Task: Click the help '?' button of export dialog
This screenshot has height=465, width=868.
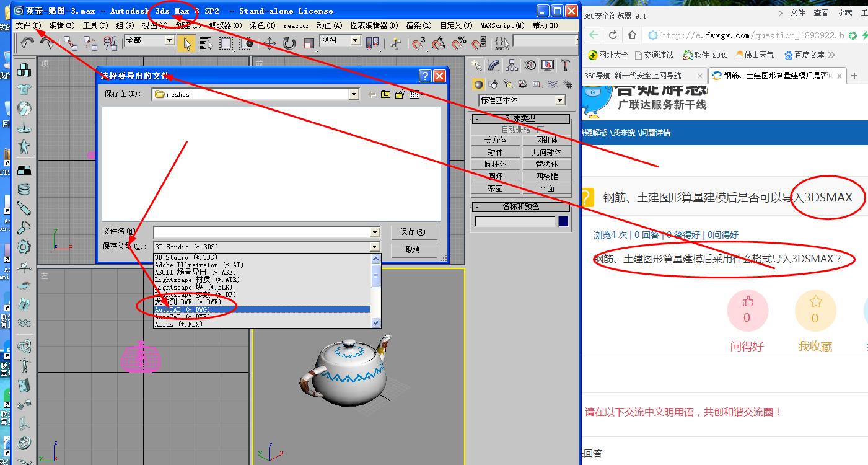Action: click(x=425, y=76)
